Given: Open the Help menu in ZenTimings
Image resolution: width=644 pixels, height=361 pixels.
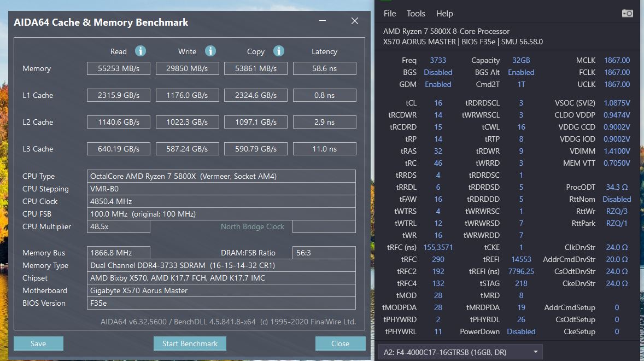Looking at the screenshot, I should (444, 14).
